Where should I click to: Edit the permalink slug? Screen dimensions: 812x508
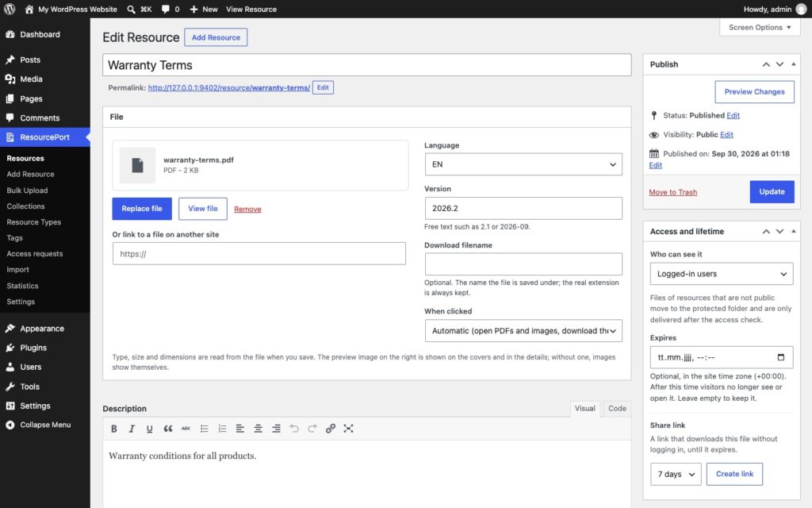[323, 87]
